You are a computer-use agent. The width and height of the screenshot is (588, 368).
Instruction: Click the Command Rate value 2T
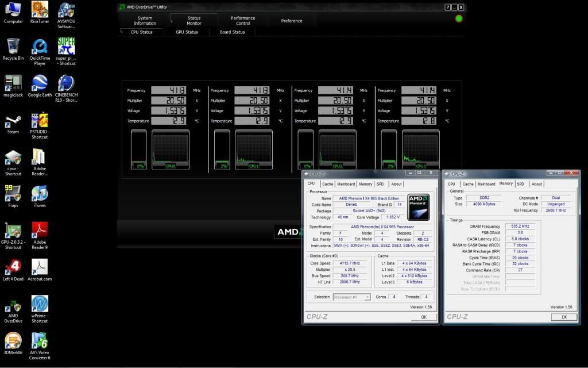[520, 270]
